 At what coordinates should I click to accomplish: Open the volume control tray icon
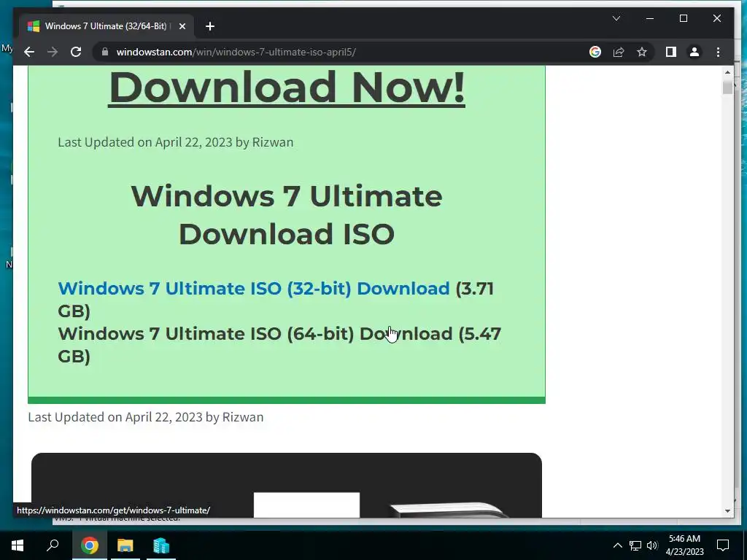pos(652,545)
